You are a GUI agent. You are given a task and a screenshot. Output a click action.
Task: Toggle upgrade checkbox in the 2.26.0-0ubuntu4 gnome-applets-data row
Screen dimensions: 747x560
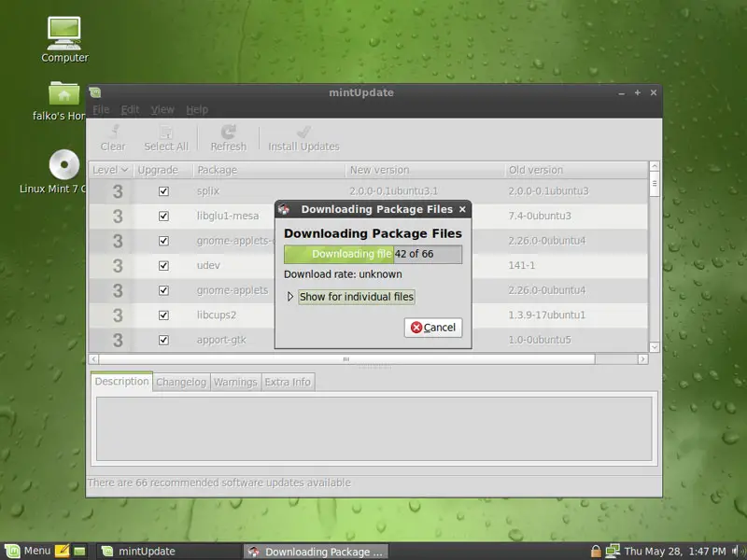tap(163, 241)
